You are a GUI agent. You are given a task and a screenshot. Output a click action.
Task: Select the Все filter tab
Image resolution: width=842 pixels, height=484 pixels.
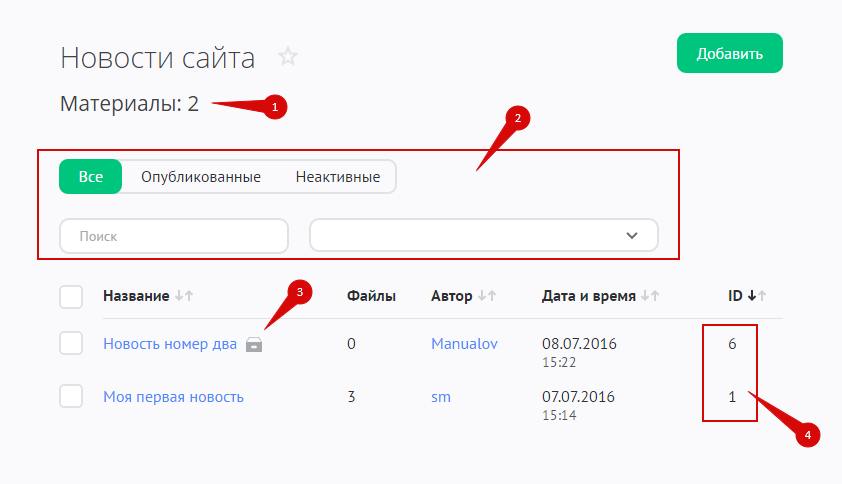[x=91, y=177]
